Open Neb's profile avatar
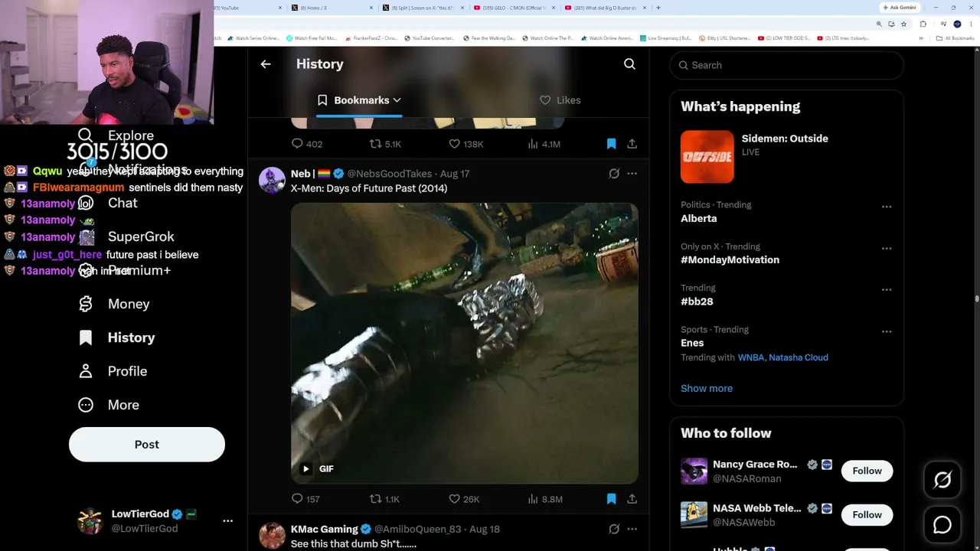This screenshot has width=980, height=551. coord(272,181)
